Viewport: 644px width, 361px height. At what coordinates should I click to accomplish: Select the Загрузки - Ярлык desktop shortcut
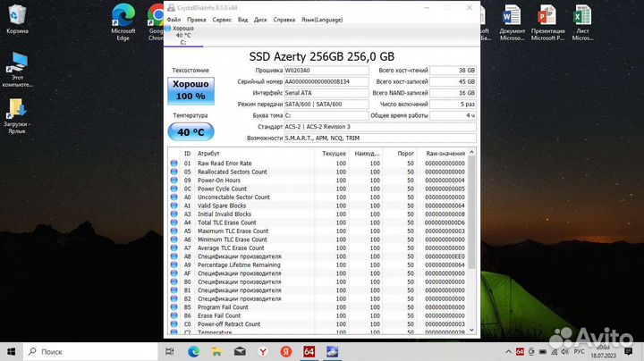pos(17,116)
